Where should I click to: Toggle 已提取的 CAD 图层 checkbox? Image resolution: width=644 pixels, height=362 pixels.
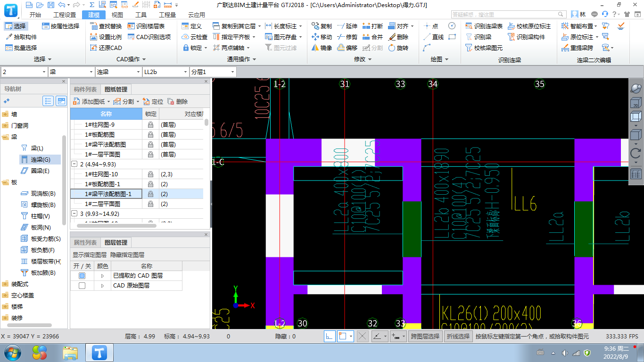[82, 276]
